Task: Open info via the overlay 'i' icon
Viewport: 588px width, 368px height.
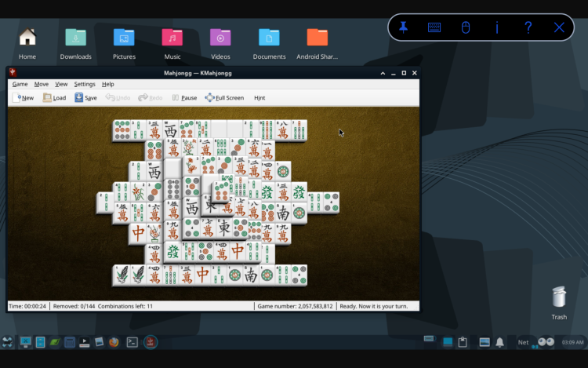Action: pos(497,27)
